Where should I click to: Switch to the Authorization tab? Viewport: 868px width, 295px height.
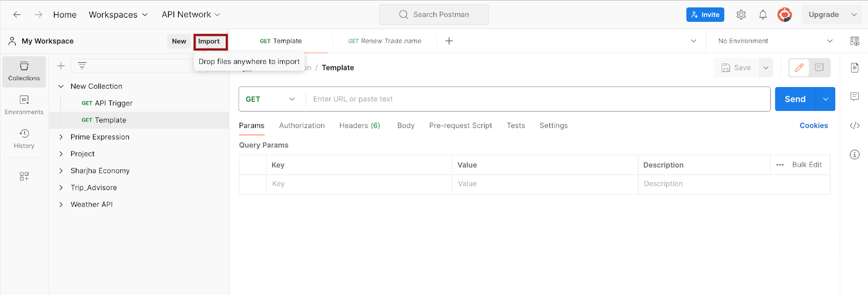click(x=302, y=125)
